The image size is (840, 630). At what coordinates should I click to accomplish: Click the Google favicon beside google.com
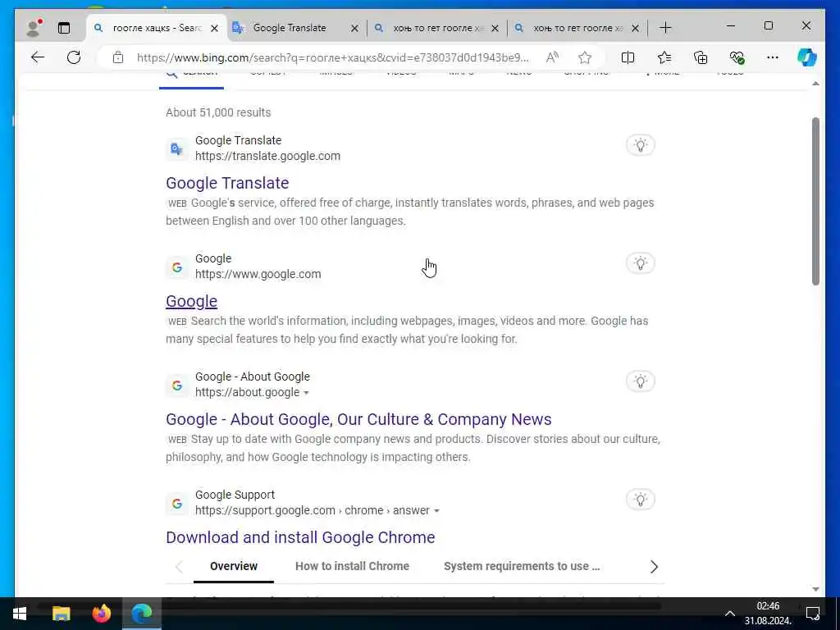pos(177,267)
